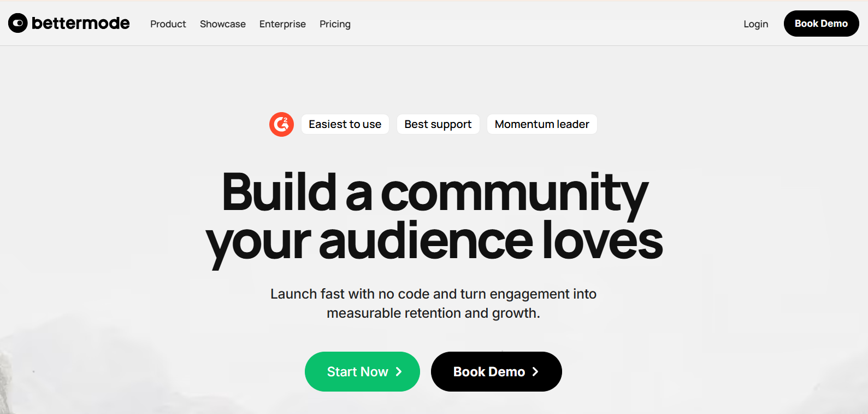Go to the Showcase page

[223, 24]
